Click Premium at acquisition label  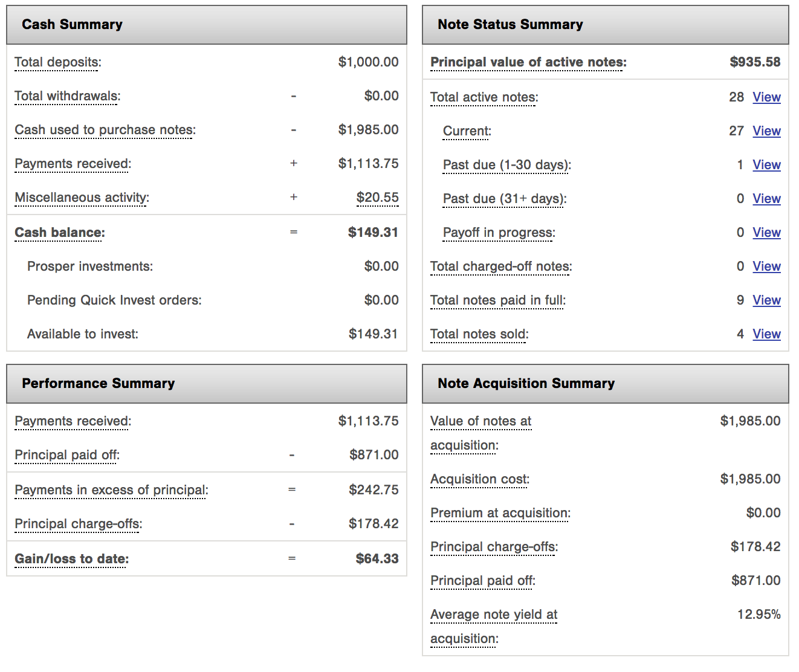500,513
